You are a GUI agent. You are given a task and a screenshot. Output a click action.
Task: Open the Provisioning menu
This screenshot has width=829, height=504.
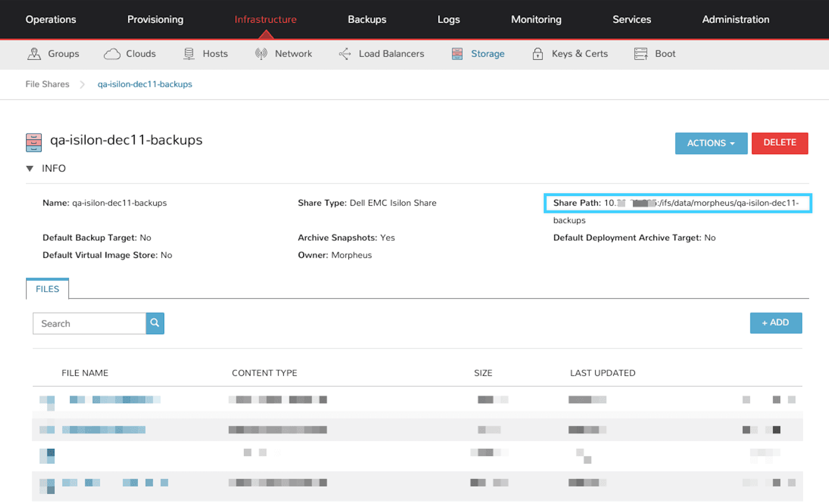(155, 19)
